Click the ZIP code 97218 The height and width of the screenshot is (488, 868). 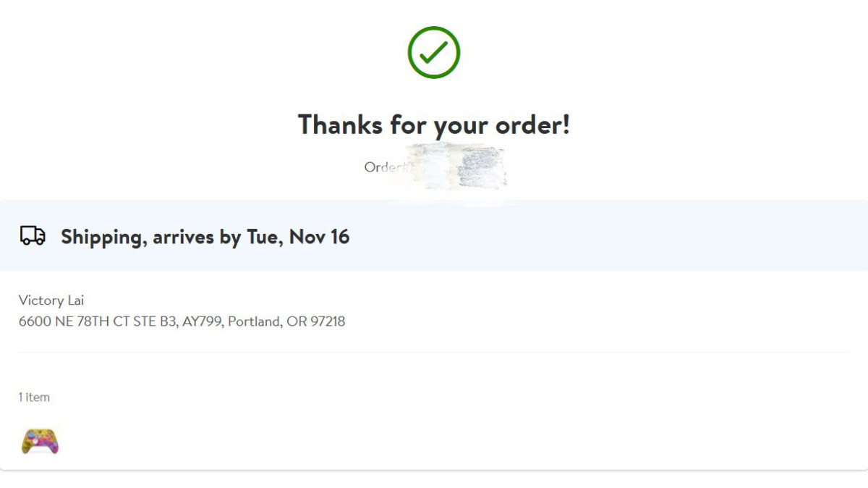pyautogui.click(x=328, y=321)
